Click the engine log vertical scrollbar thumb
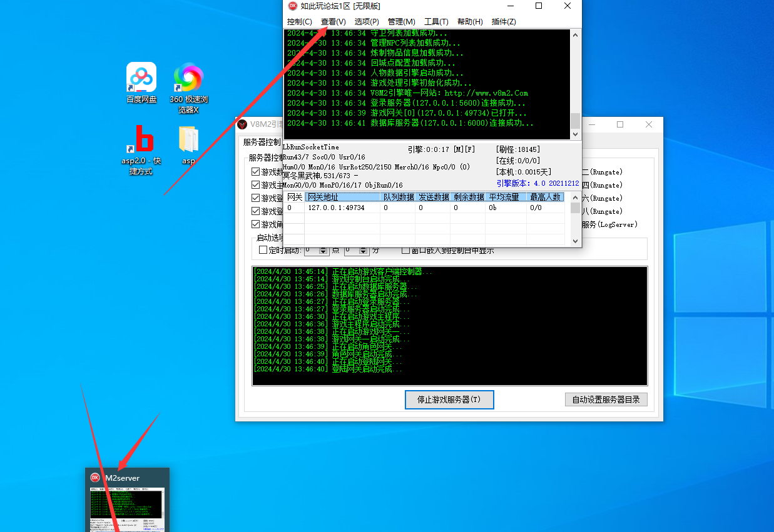Viewport: 774px width, 532px height. tap(575, 121)
